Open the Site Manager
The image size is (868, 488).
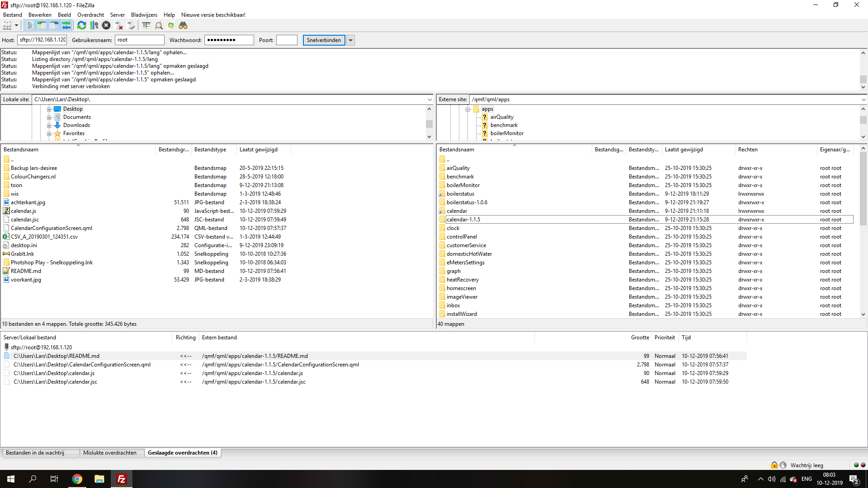coord(7,25)
